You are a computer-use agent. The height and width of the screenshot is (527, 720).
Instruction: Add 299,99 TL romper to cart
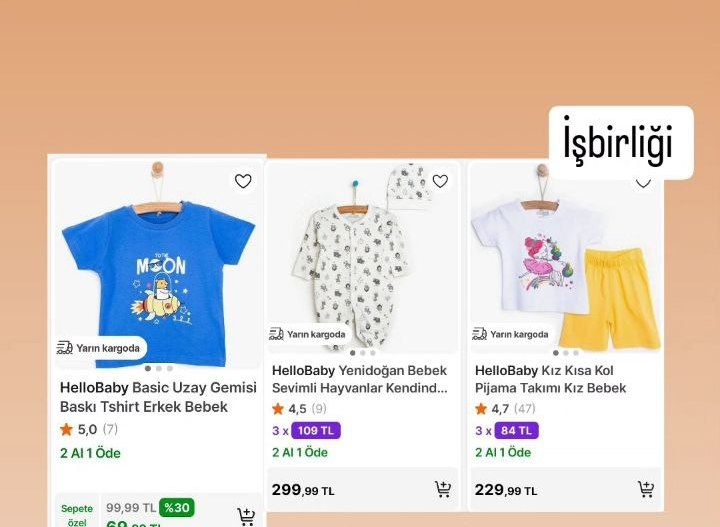tap(443, 490)
